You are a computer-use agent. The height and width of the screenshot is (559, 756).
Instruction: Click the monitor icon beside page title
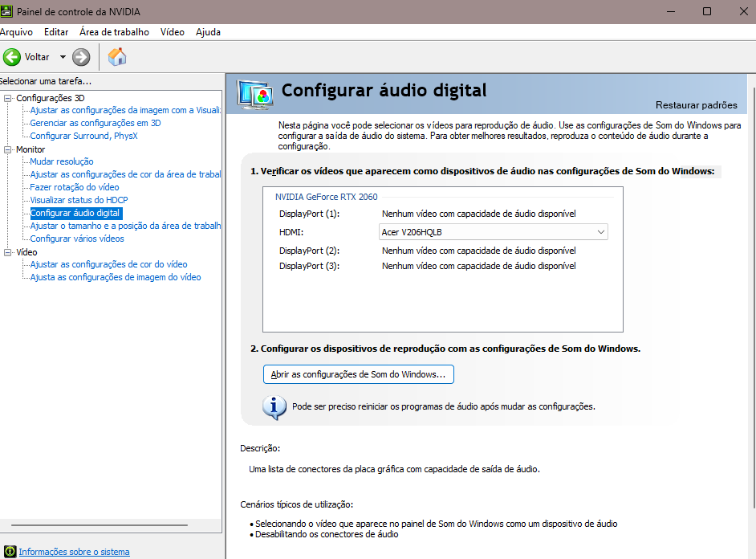pos(255,95)
